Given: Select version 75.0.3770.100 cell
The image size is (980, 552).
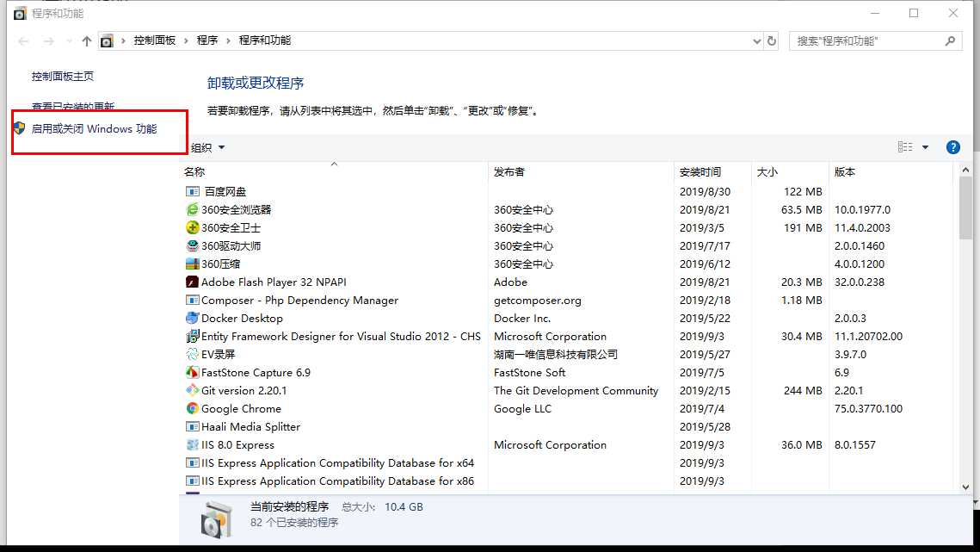Looking at the screenshot, I should point(868,409).
